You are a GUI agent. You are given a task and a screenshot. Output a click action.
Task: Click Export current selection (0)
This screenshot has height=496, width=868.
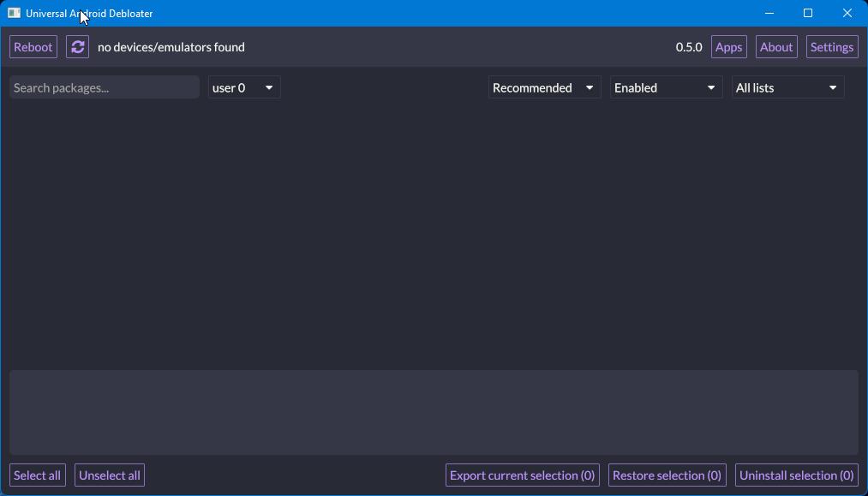click(x=522, y=475)
